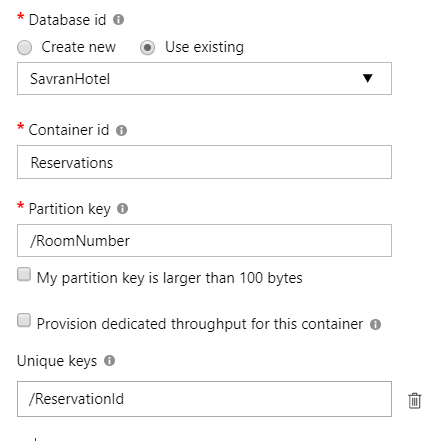Delete the /ReservationId unique key via trash icon

[x=414, y=400]
